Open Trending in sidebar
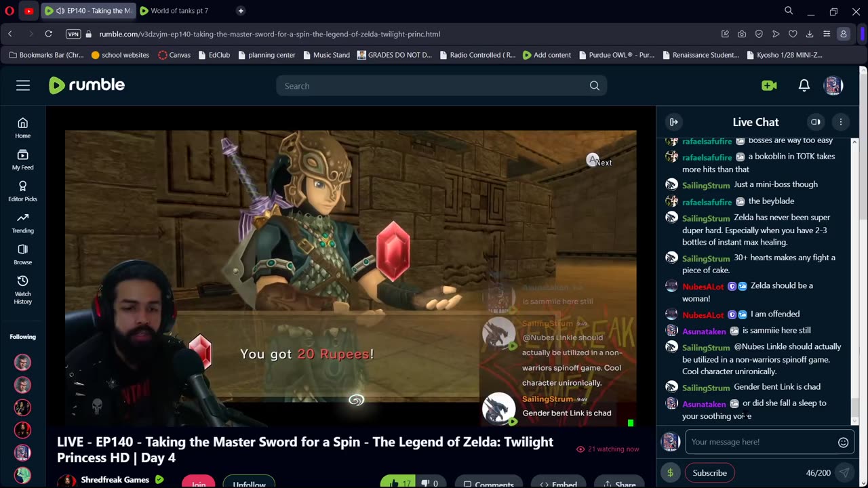 (22, 222)
